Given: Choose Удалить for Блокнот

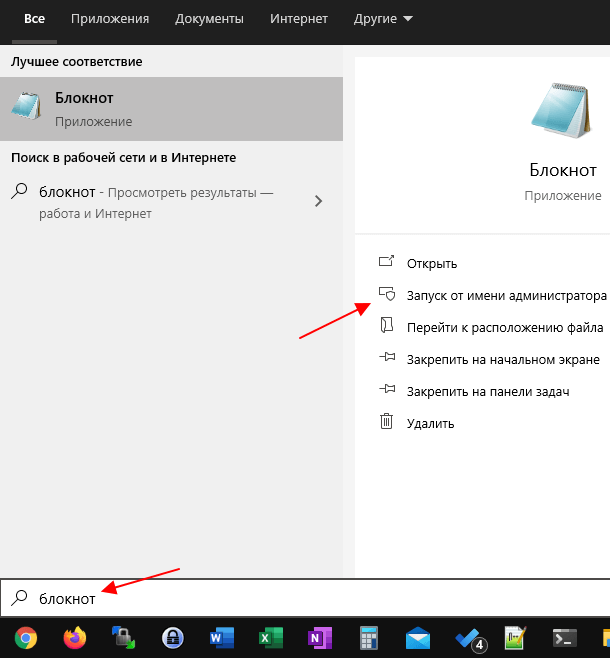Looking at the screenshot, I should point(430,423).
